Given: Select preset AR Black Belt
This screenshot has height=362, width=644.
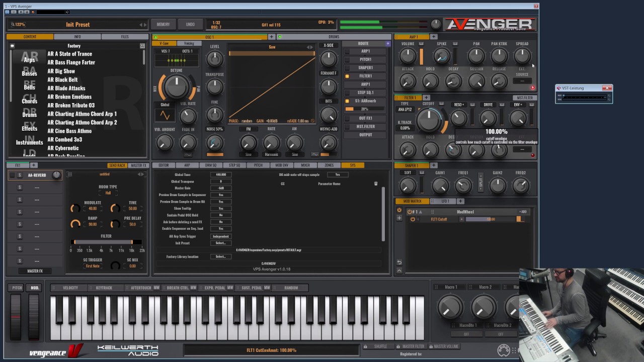Looking at the screenshot, I should click(62, 79).
